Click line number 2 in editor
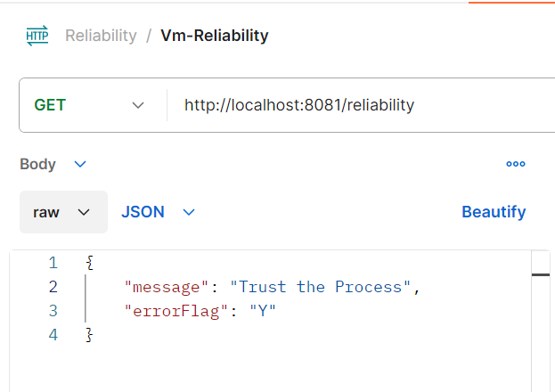The width and height of the screenshot is (555, 392). click(x=53, y=287)
